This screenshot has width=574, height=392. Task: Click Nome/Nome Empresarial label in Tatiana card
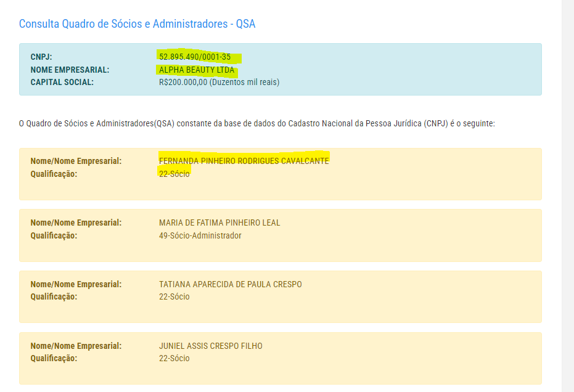[x=76, y=284]
